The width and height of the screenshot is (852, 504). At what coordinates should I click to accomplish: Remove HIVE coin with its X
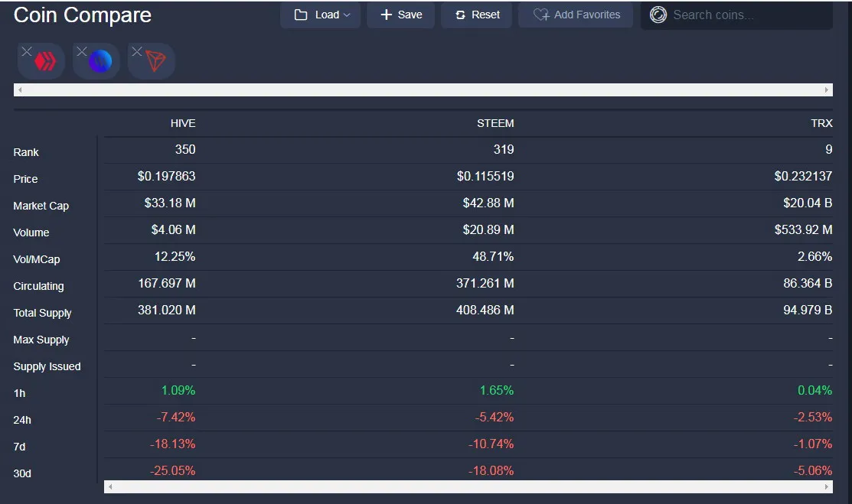(x=27, y=51)
